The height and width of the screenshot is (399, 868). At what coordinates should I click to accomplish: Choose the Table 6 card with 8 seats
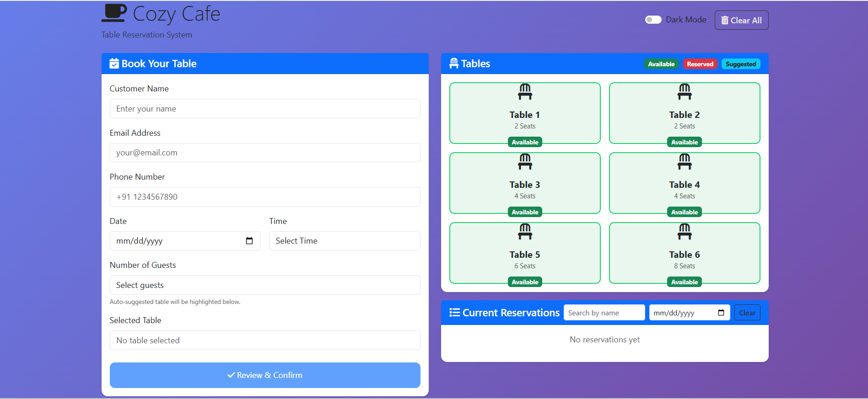[x=684, y=253]
